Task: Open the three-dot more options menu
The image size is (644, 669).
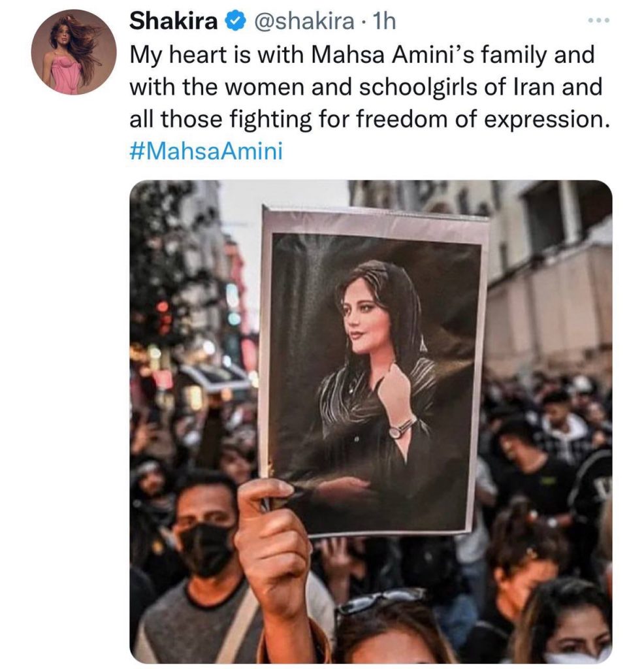Action: [x=598, y=20]
